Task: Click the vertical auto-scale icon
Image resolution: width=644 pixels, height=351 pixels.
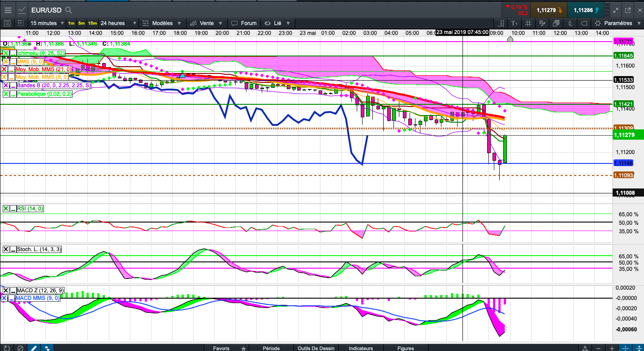Action: [638, 347]
